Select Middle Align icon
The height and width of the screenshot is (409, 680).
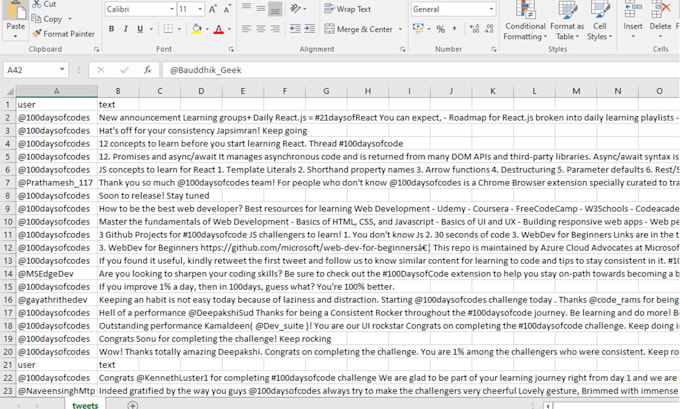261,8
